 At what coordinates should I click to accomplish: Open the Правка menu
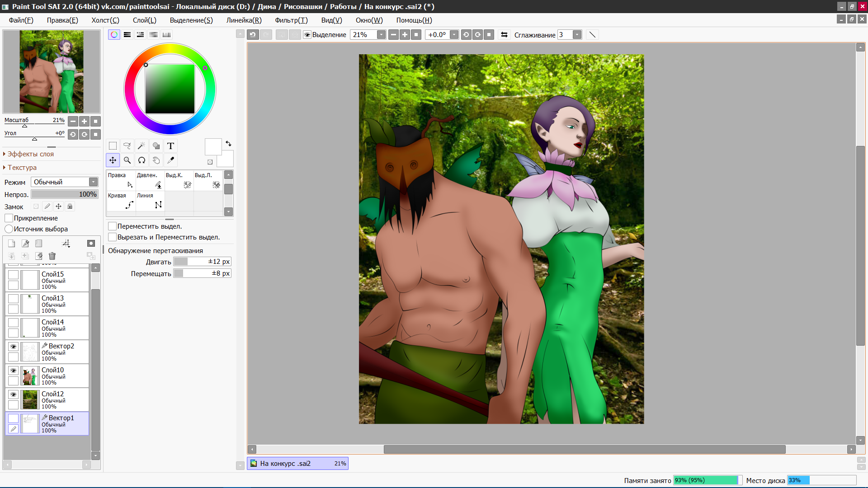coord(62,20)
